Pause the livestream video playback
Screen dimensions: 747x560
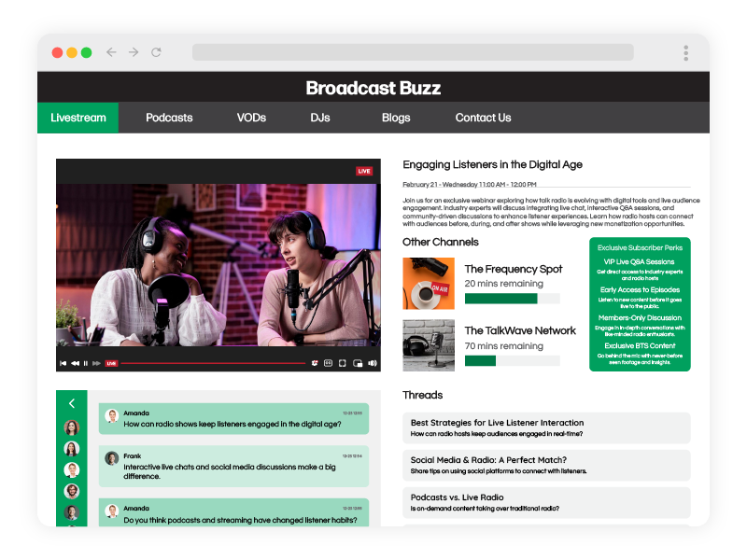pyautogui.click(x=85, y=365)
